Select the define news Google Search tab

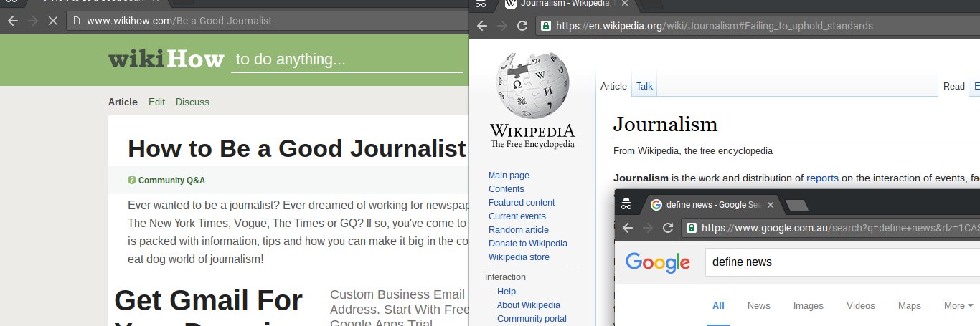pos(712,205)
